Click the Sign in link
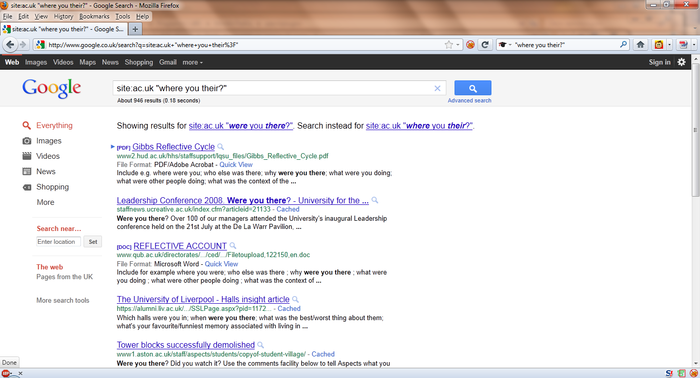This screenshot has width=700, height=378. 659,62
